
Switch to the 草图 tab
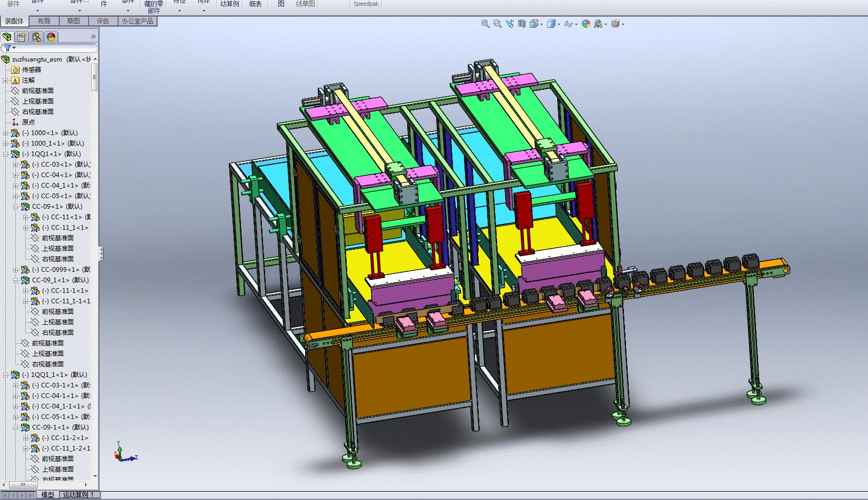[74, 21]
